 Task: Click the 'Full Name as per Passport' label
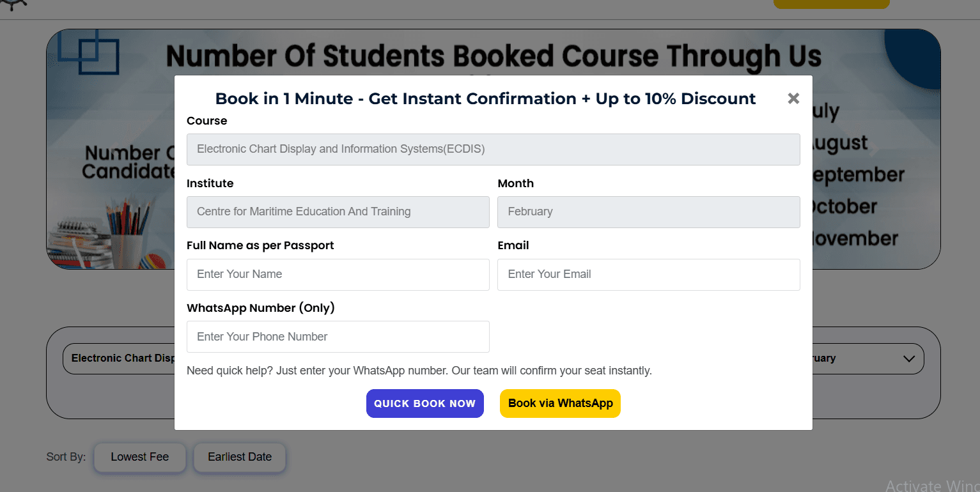(260, 245)
